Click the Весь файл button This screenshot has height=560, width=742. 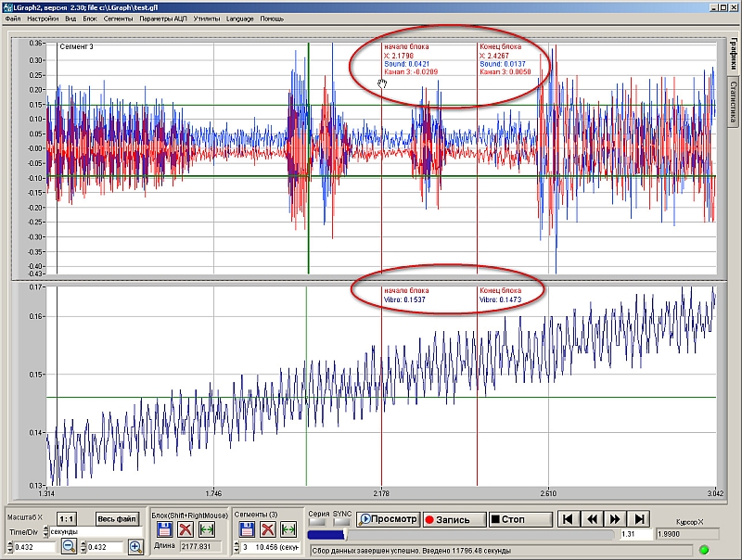117,519
